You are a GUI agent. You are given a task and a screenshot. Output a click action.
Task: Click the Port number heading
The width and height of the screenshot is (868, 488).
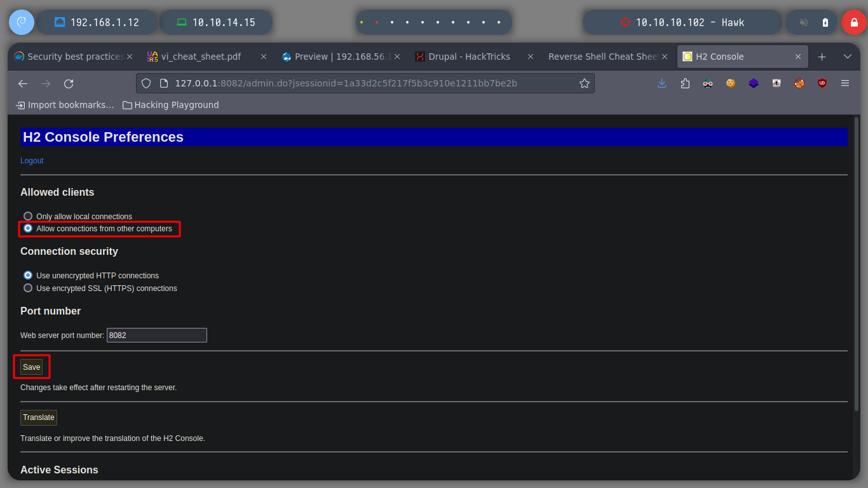[x=51, y=311]
